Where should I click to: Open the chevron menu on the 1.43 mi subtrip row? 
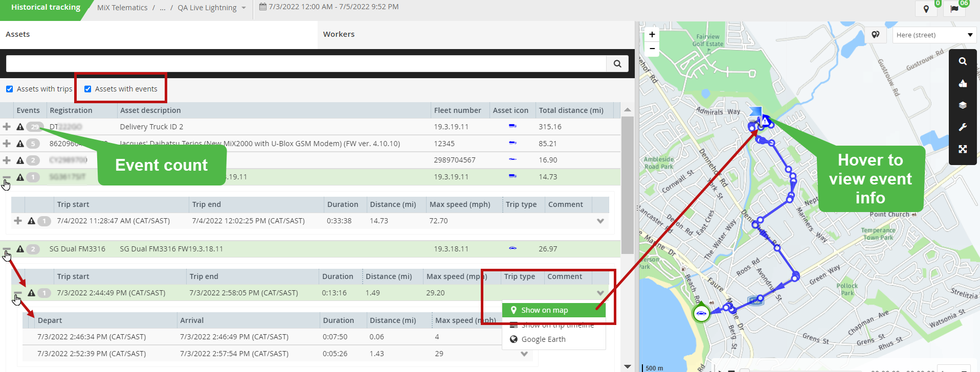coord(524,354)
